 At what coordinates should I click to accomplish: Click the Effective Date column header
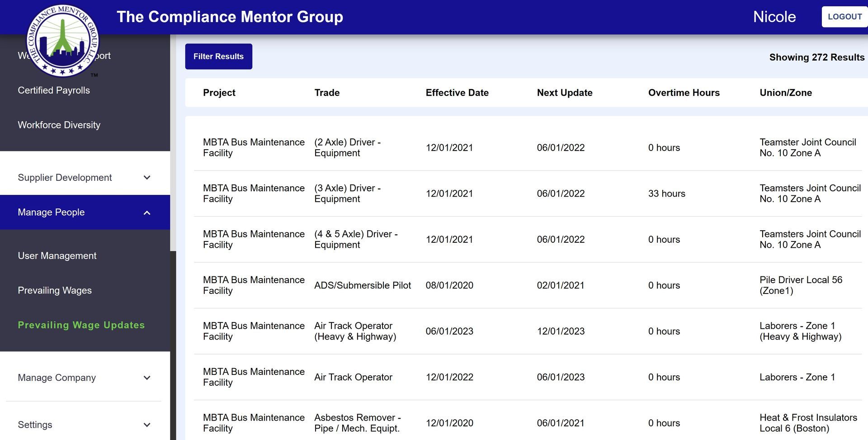pyautogui.click(x=457, y=93)
